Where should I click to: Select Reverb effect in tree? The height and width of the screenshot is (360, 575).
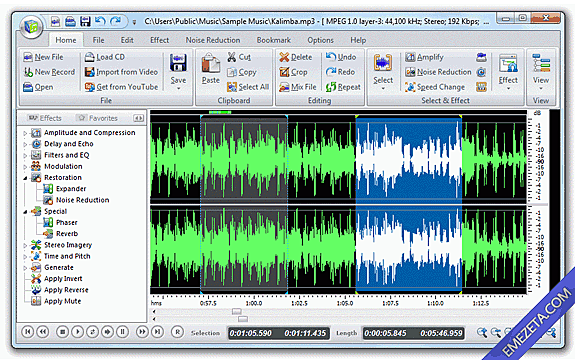[x=67, y=234]
